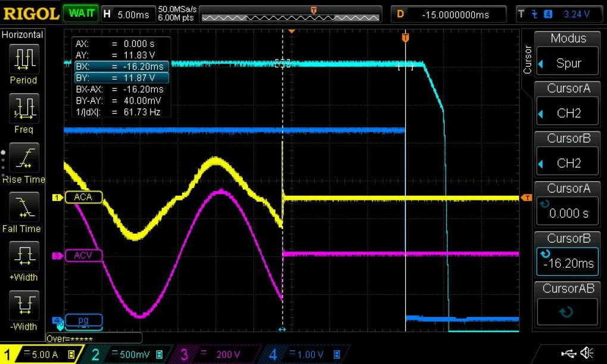Click the channel 4 ground marker labeled pg
Image resolution: width=607 pixels, height=364 pixels.
[x=57, y=321]
